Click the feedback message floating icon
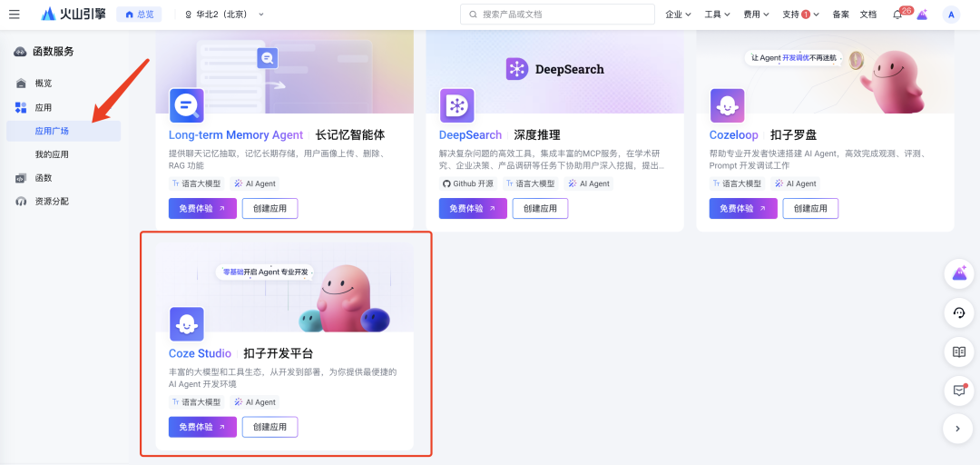This screenshot has height=465, width=980. point(959,391)
